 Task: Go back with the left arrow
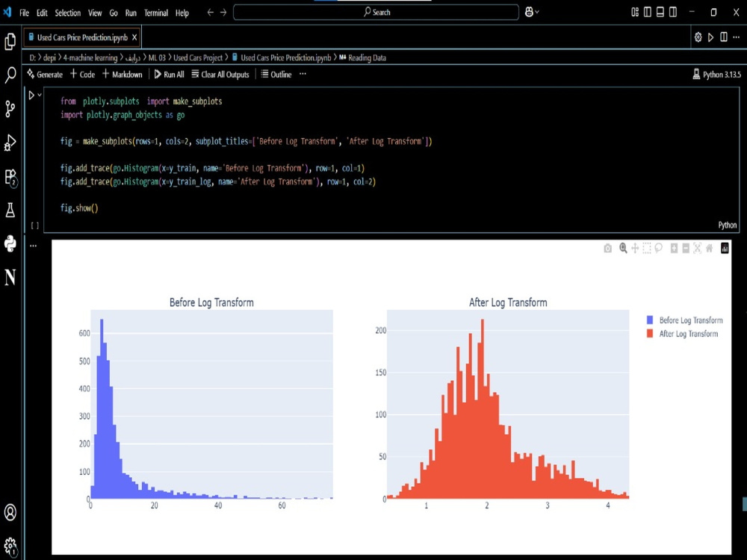210,13
